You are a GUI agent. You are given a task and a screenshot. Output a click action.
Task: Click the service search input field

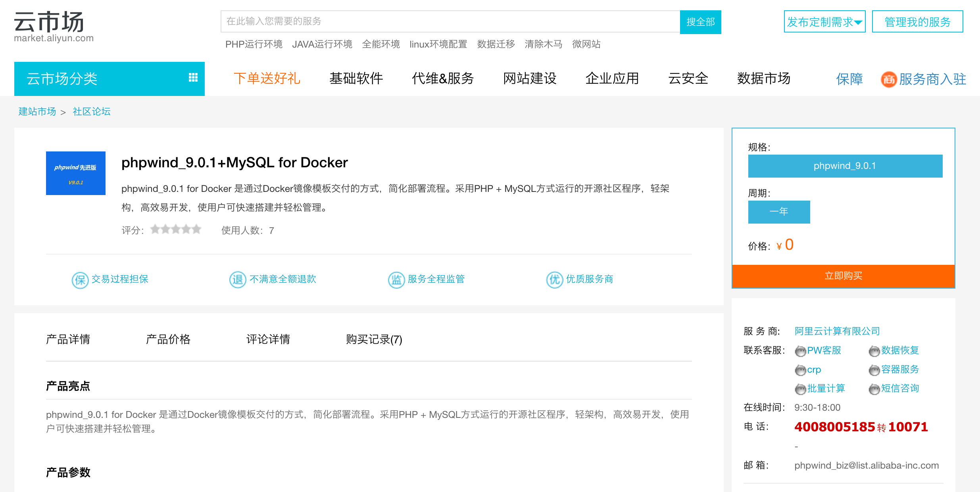click(x=450, y=21)
